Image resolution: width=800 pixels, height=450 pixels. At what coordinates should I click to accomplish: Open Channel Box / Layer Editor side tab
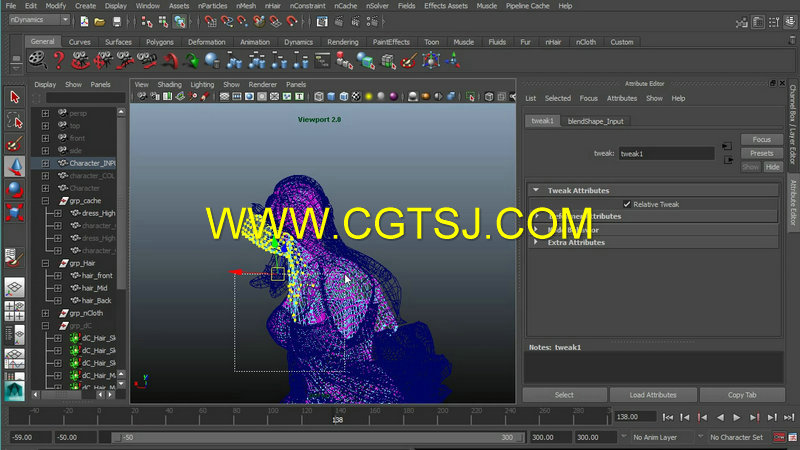coord(793,124)
